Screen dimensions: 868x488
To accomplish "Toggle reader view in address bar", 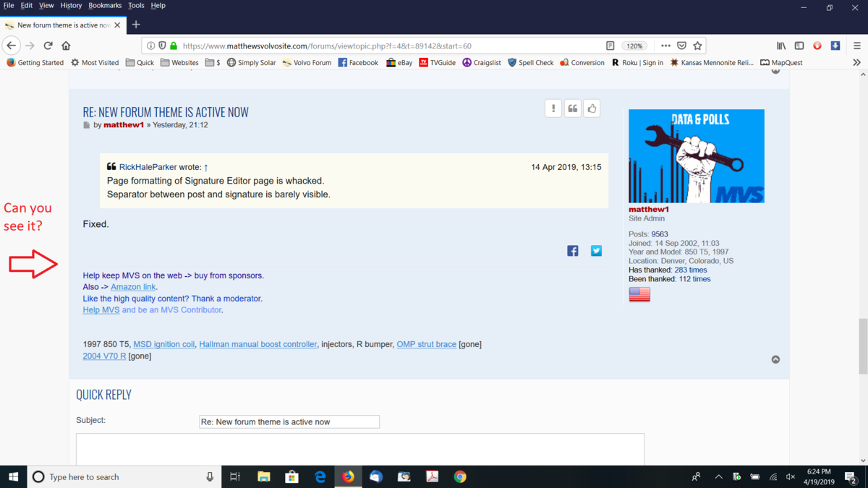I will pos(610,46).
